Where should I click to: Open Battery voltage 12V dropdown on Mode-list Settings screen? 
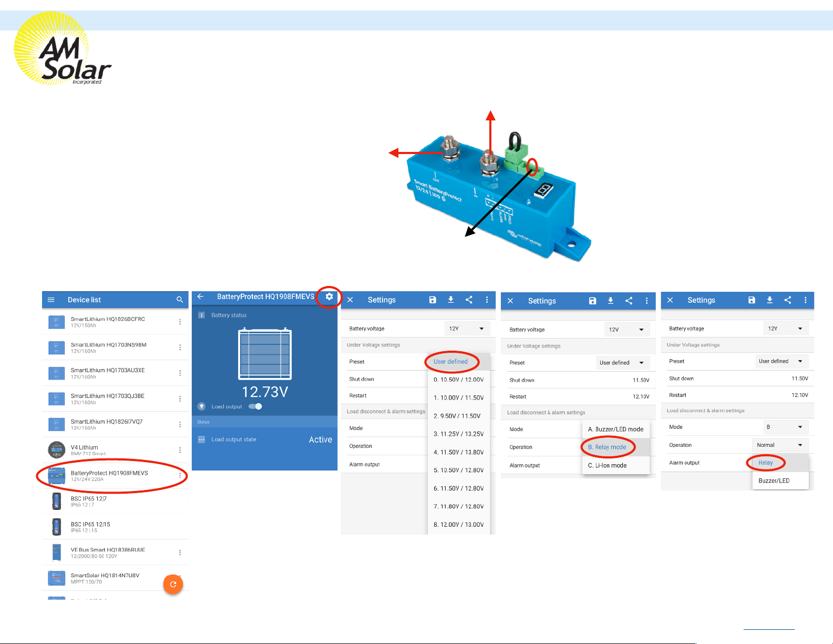[627, 330]
